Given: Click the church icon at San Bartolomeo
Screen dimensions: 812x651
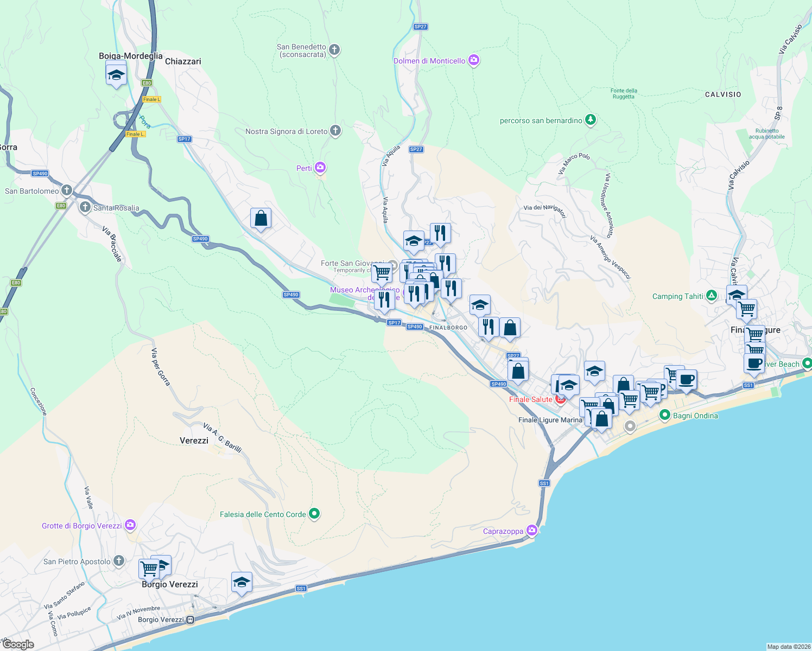Looking at the screenshot, I should point(66,190).
